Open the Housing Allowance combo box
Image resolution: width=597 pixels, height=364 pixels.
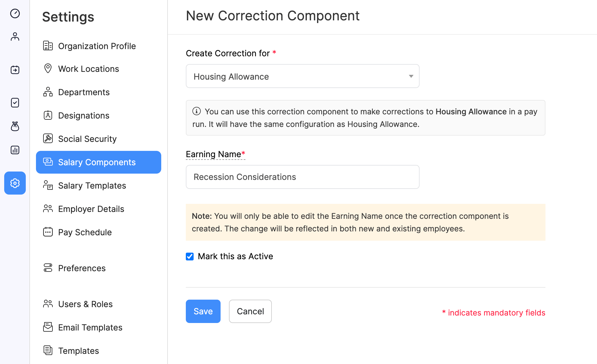pyautogui.click(x=300, y=76)
